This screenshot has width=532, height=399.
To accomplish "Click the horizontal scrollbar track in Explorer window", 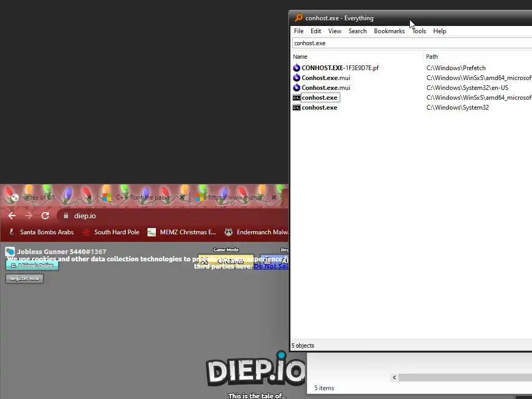I will 465,377.
